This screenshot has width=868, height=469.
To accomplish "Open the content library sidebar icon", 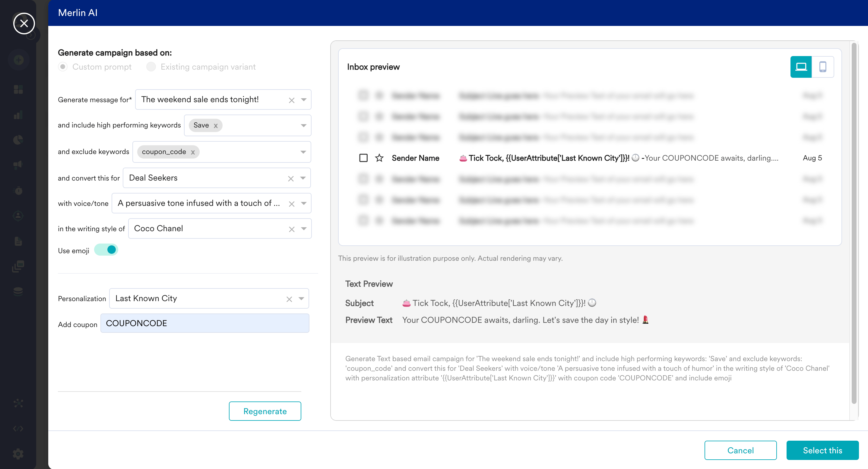I will (x=18, y=266).
